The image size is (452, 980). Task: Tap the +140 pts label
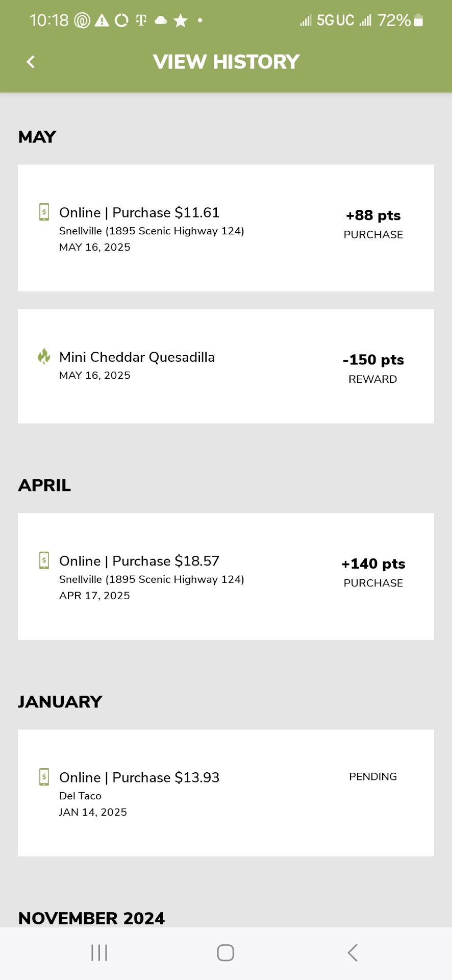click(373, 564)
